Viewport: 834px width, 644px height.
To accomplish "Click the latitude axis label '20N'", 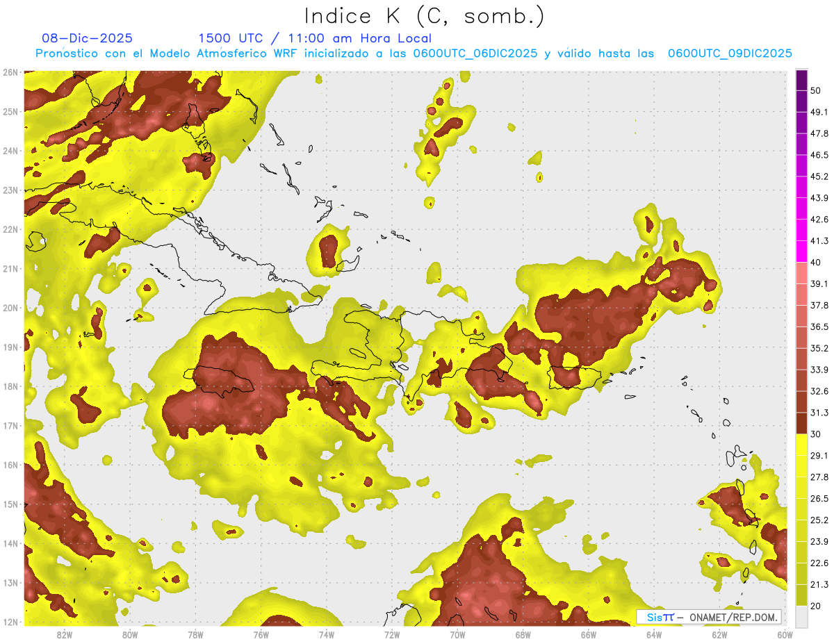I will 10,308.
